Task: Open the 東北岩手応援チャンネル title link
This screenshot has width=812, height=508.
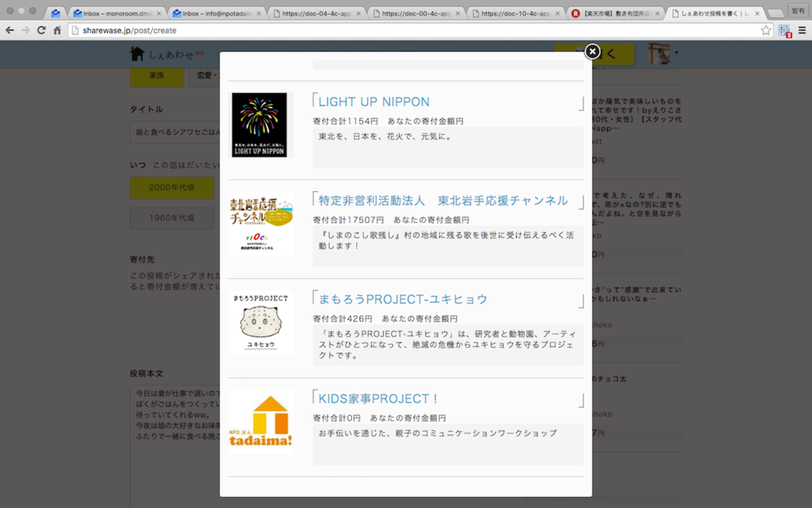Action: (442, 201)
